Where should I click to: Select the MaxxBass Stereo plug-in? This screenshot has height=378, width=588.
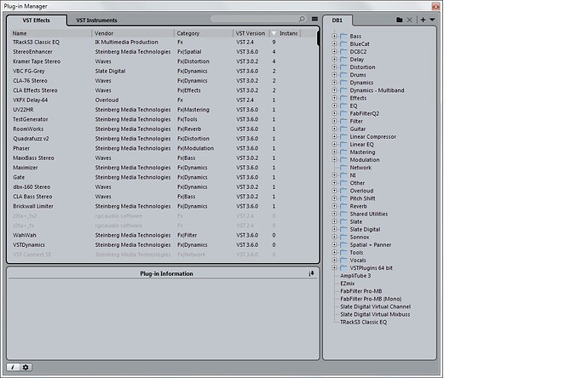coord(164,158)
